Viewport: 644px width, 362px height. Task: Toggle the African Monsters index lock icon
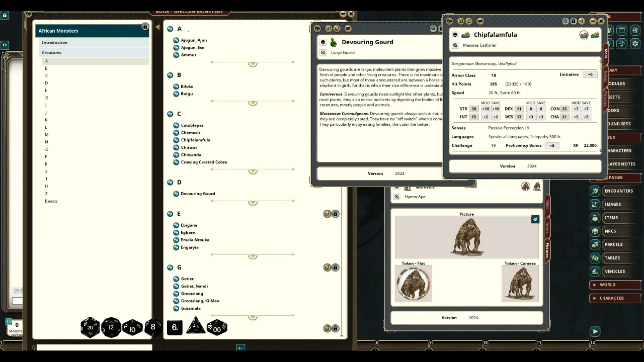coord(145,27)
